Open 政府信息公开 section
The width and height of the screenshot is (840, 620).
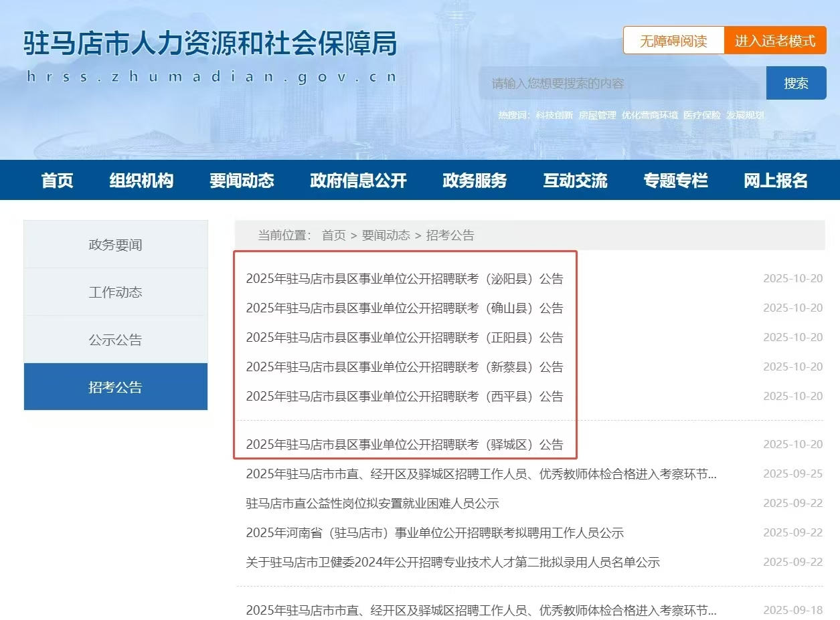click(x=357, y=180)
